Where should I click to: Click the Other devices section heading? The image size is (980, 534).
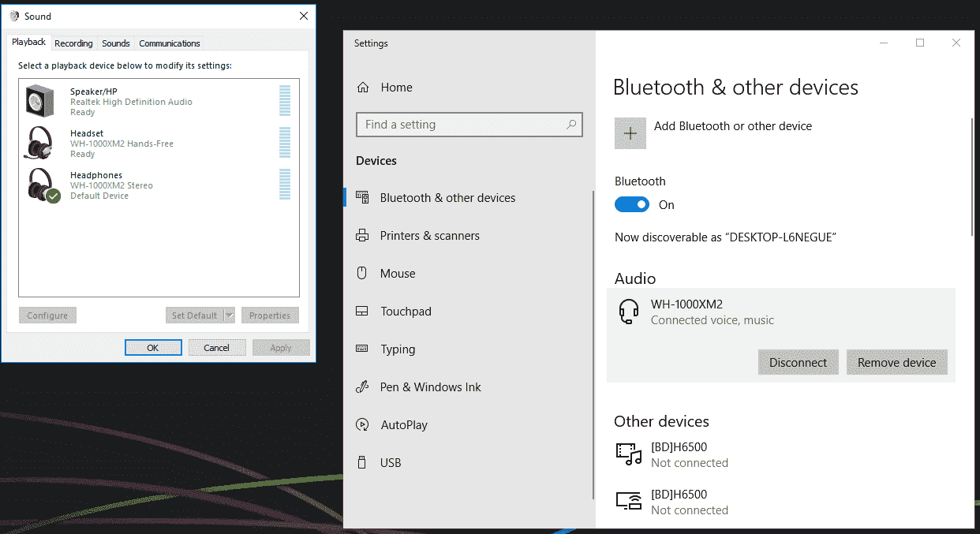pyautogui.click(x=661, y=421)
